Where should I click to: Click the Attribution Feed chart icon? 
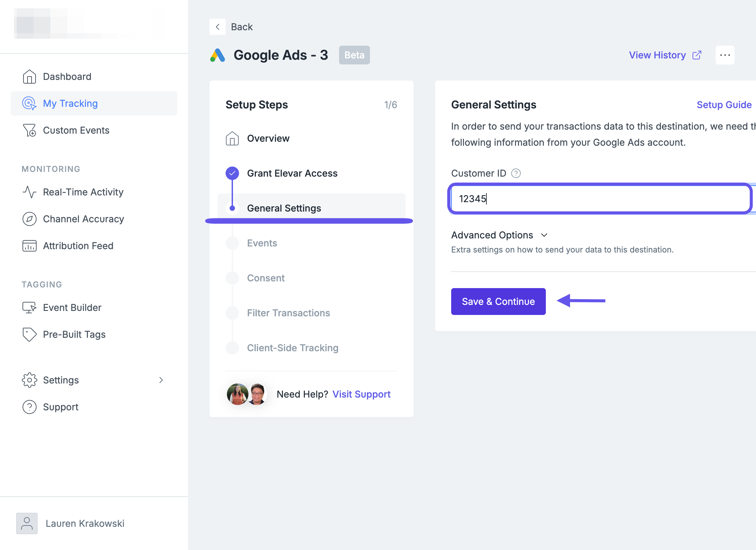coord(30,246)
